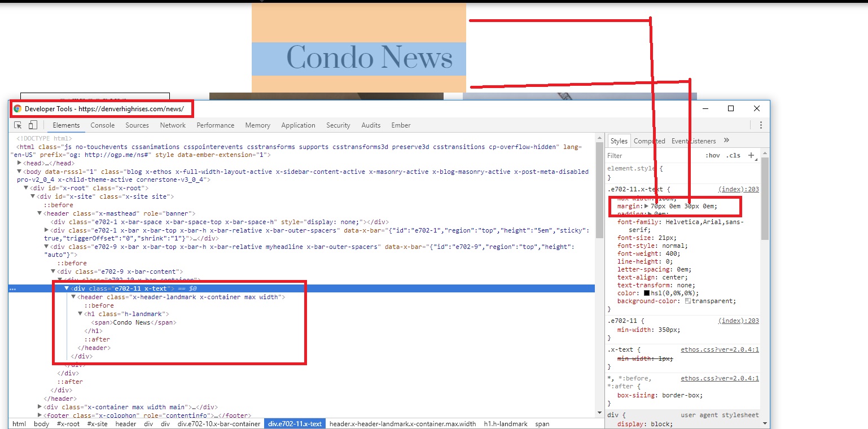Maximize the Developer Tools window
The image size is (868, 429).
(730, 108)
